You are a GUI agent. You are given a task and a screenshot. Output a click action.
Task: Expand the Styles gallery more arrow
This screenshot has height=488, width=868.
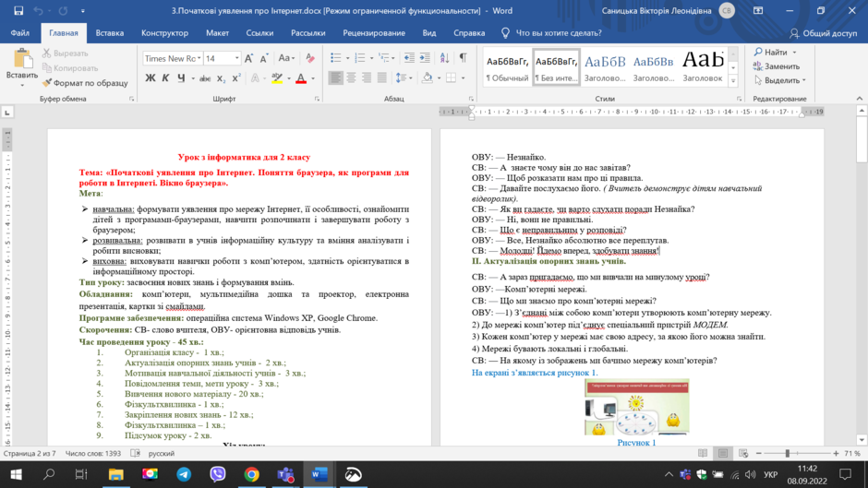pos(733,81)
